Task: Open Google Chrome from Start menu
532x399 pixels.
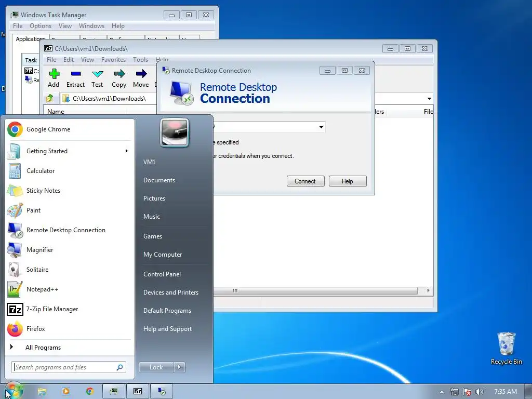Action: coord(69,129)
